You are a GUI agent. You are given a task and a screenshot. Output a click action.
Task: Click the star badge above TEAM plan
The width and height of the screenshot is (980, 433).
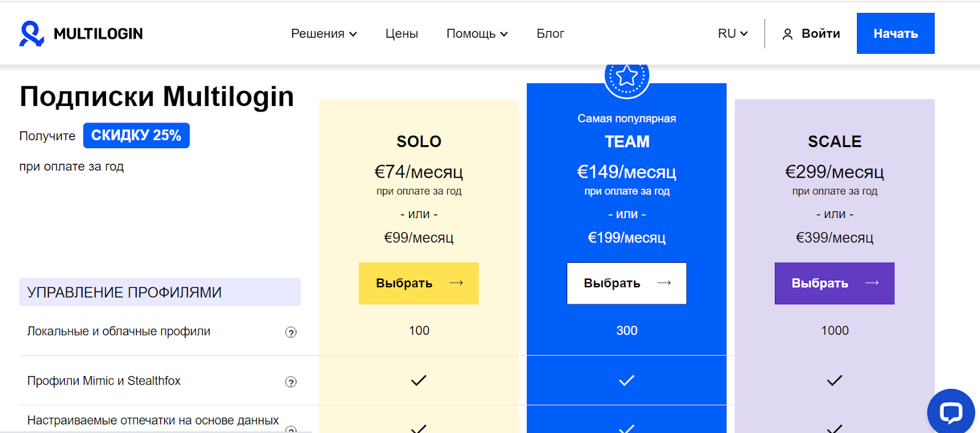pyautogui.click(x=627, y=76)
